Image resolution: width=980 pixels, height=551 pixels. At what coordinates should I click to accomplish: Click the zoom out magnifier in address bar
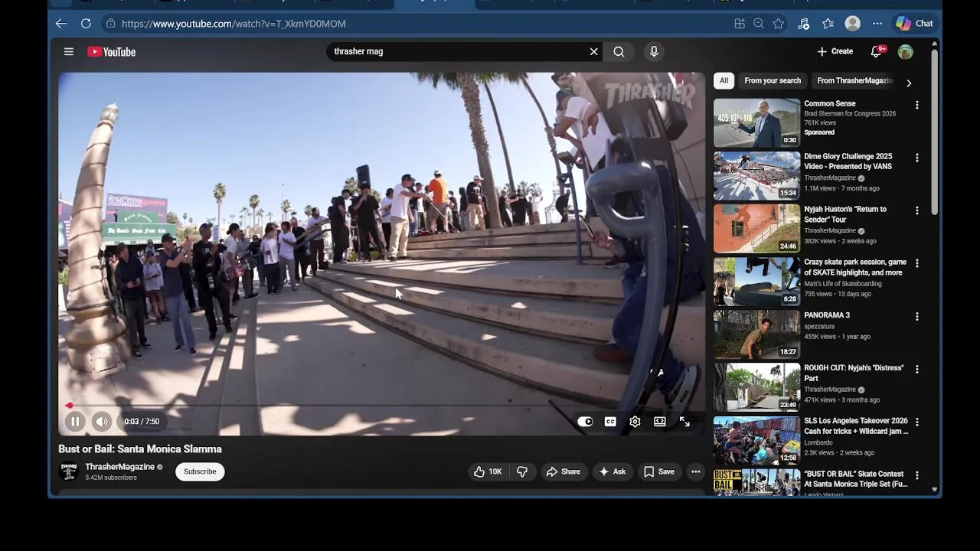pos(759,24)
